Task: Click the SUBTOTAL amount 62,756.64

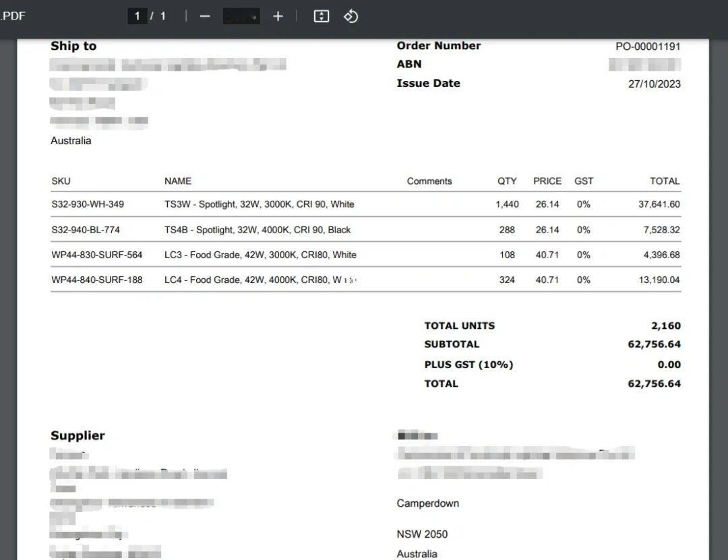Action: (x=654, y=344)
